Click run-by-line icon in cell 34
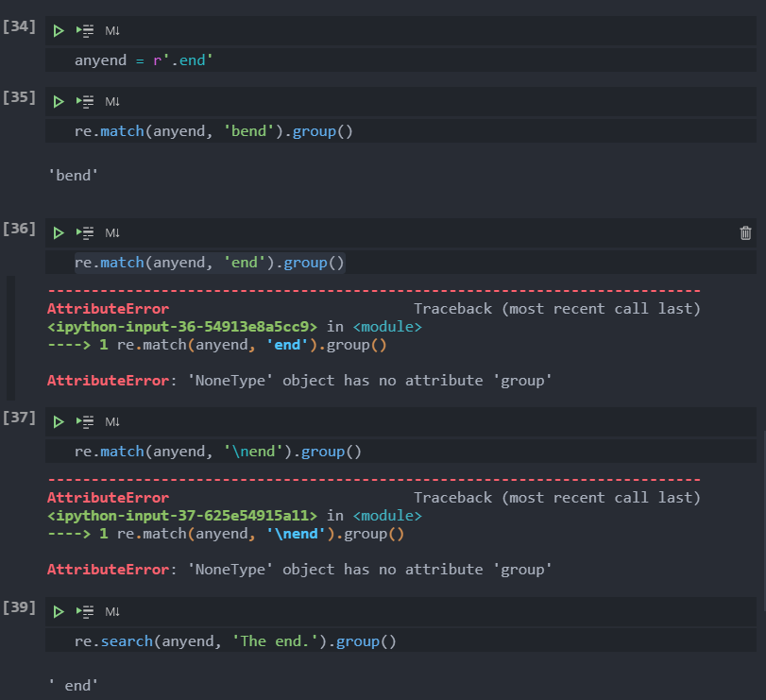 pyautogui.click(x=85, y=31)
